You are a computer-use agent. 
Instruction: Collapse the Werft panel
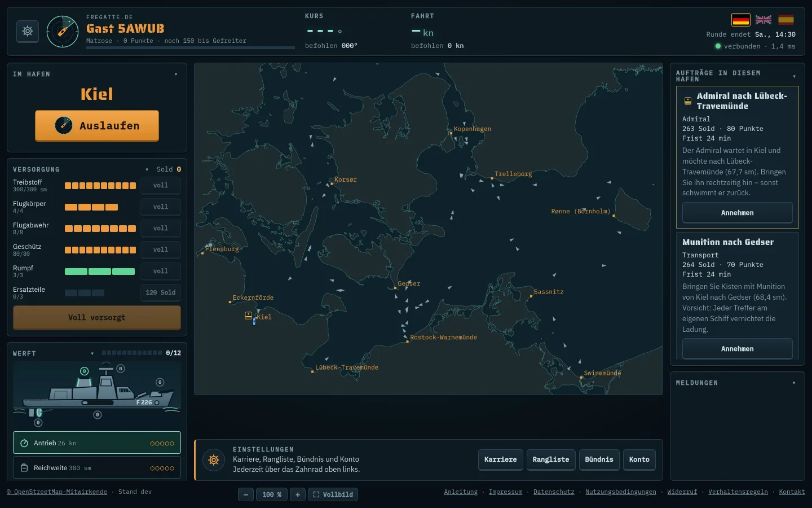(x=92, y=353)
